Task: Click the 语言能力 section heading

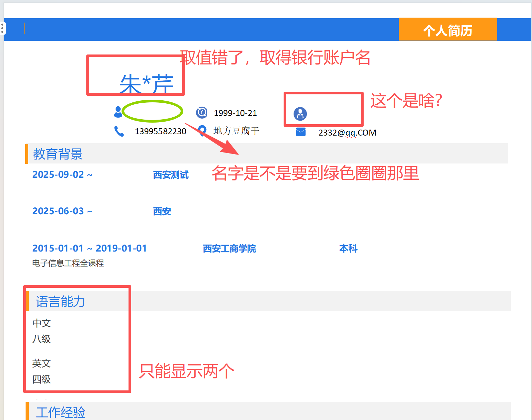Action: click(x=60, y=302)
